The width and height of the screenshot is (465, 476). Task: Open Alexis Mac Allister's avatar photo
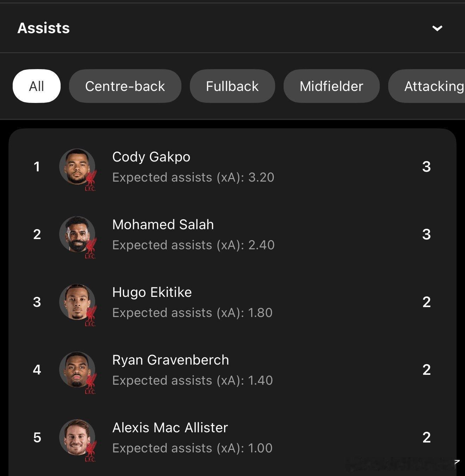pos(77,438)
